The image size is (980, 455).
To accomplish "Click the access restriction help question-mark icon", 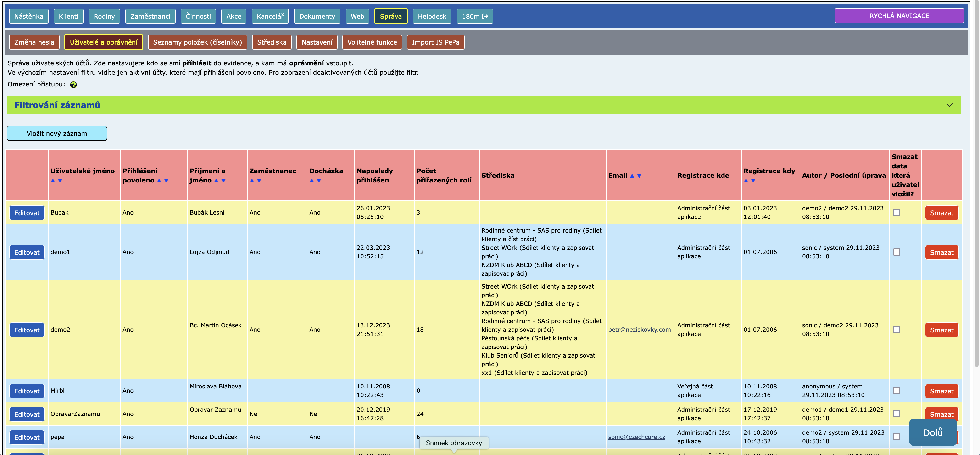I will (x=73, y=85).
